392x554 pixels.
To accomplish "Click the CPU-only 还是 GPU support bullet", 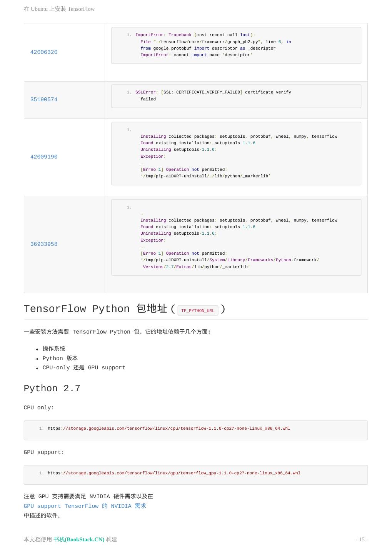I will (x=84, y=368).
